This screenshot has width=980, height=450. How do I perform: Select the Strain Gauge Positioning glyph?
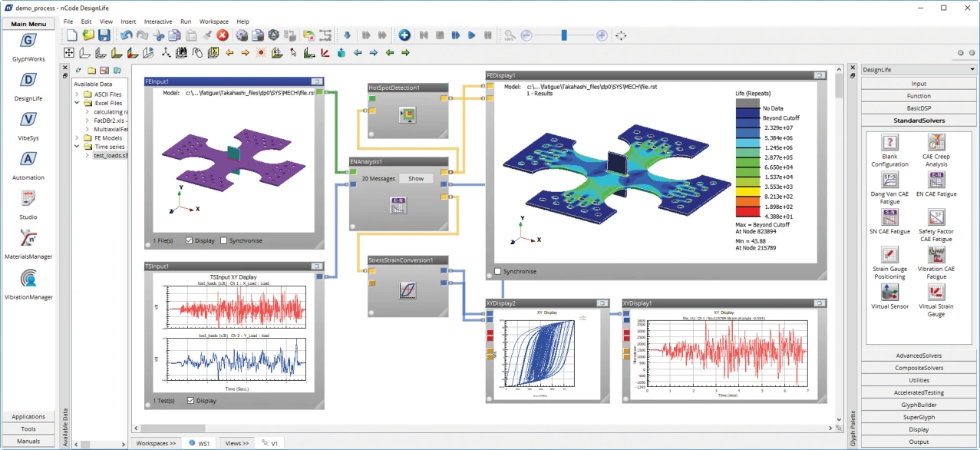[889, 256]
